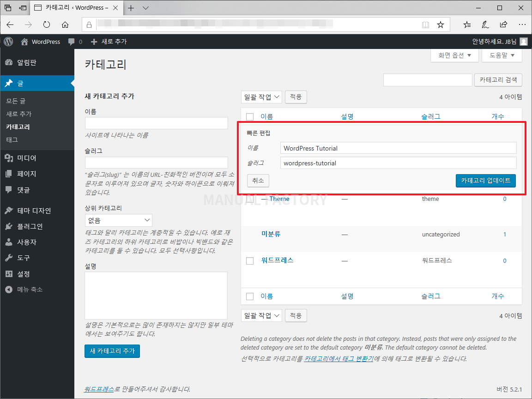
Task: Select 카테고리 submenu item
Action: [18, 127]
